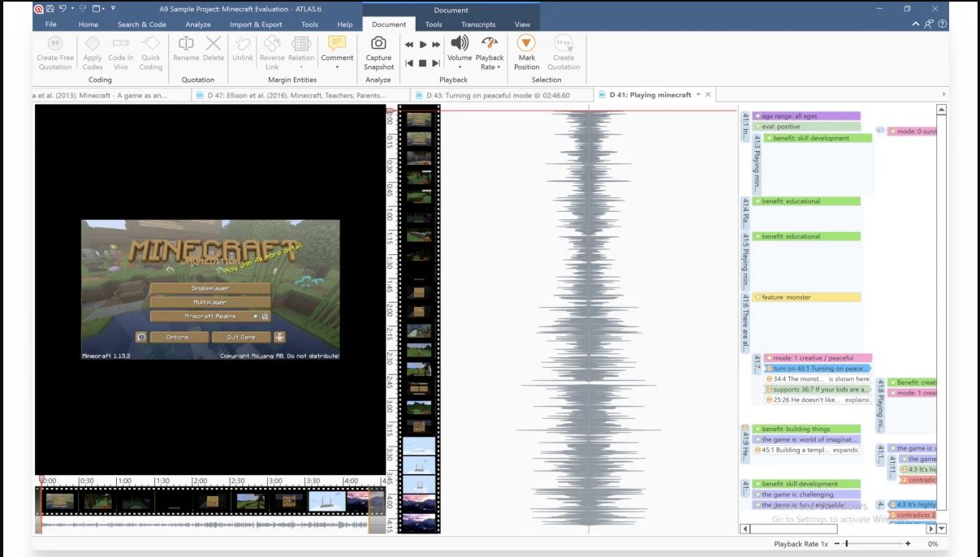Select 'benefit: educational' code beside quotation 41:4
Screen dimensions: 980x557
click(x=805, y=201)
